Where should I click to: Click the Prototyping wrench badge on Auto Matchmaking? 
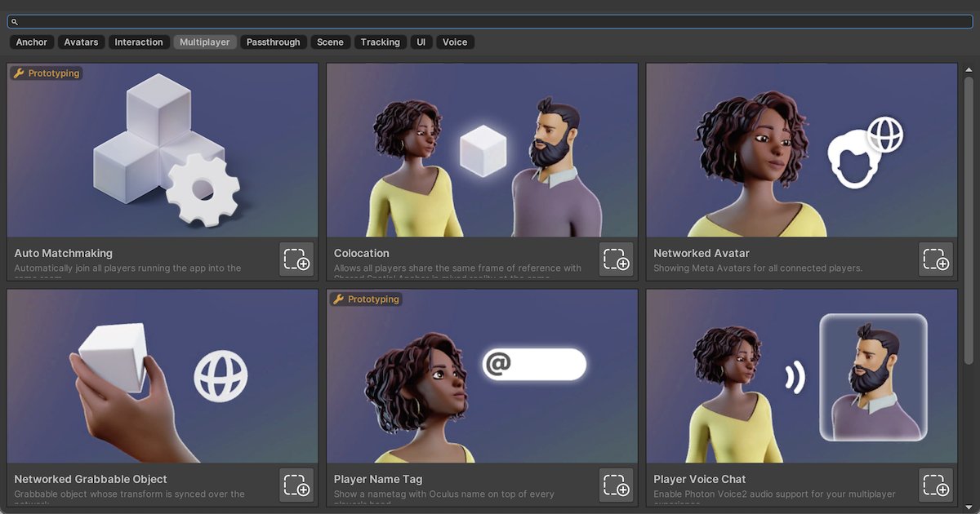(46, 73)
